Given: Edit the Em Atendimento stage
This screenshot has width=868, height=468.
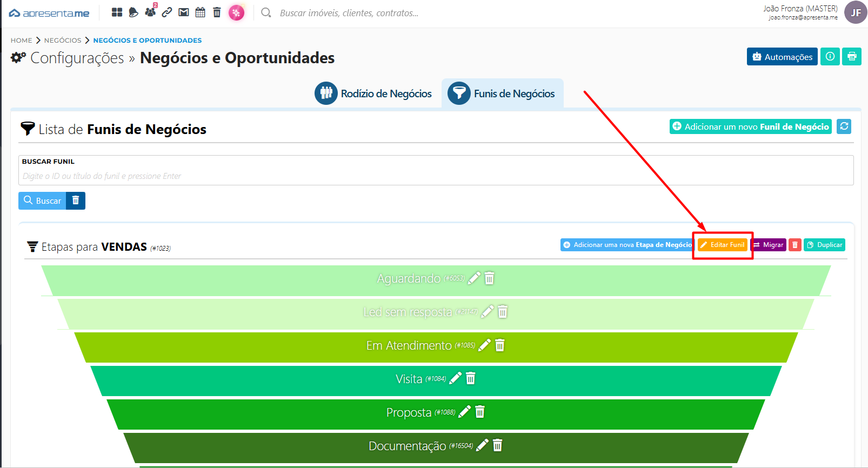Looking at the screenshot, I should 485,345.
